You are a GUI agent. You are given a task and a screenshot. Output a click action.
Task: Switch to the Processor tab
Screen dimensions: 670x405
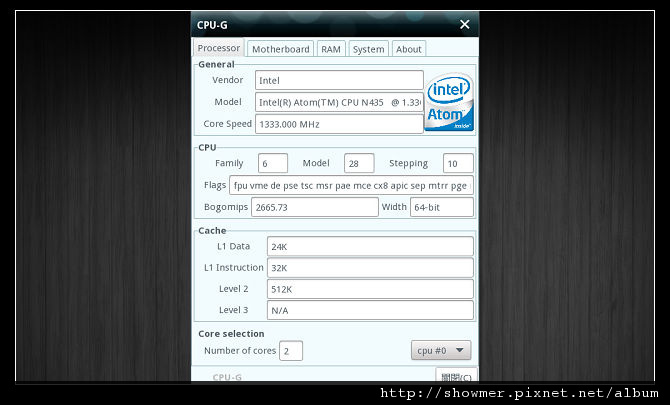(219, 48)
